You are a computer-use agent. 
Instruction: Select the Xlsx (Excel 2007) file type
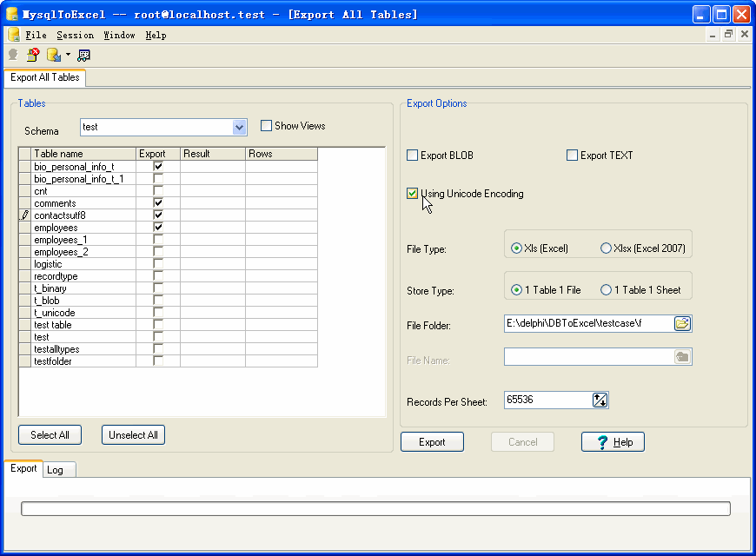606,248
